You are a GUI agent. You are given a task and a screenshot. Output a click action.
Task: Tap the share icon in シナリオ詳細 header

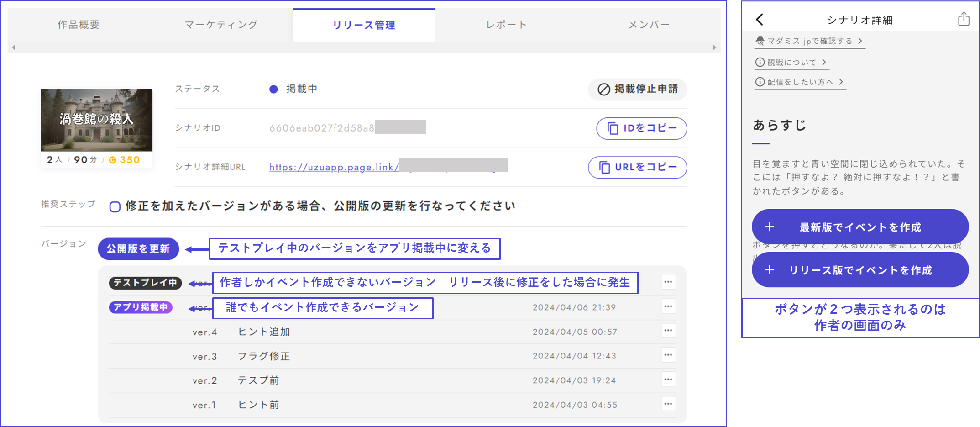[963, 19]
